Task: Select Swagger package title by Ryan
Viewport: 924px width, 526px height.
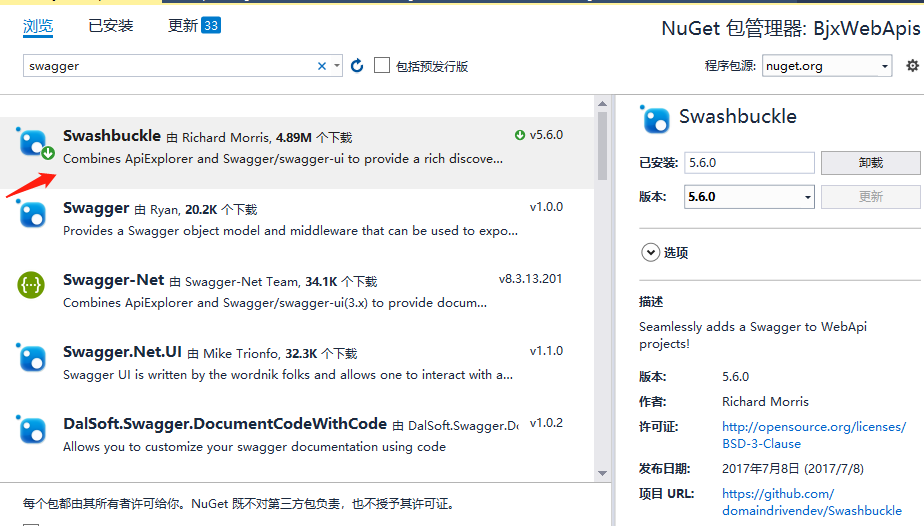Action: coord(96,208)
